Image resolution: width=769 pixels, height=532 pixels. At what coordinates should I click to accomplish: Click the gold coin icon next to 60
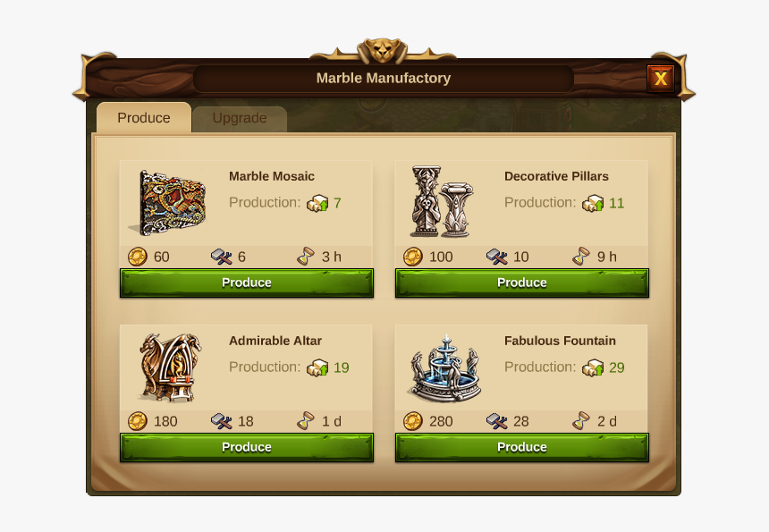138,257
